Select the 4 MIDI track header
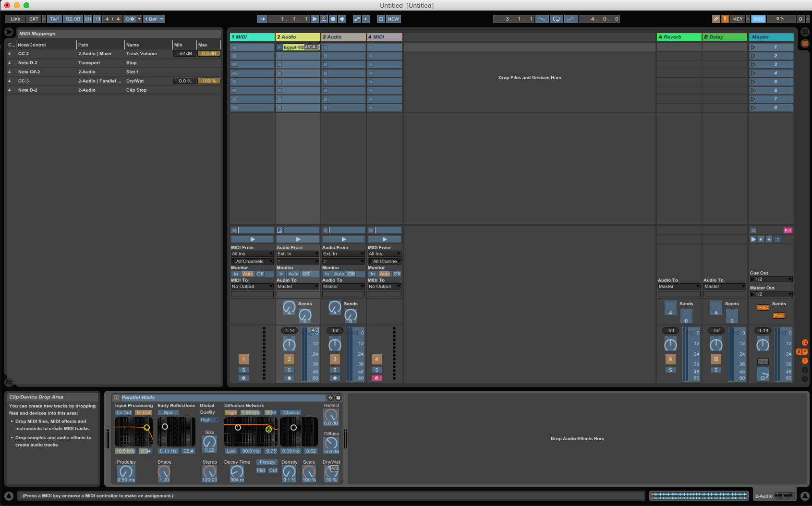Viewport: 812px width, 506px height. tap(385, 37)
